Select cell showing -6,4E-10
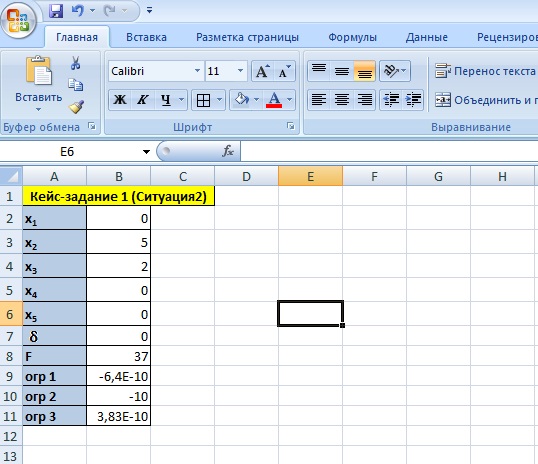The image size is (538, 464). [118, 376]
